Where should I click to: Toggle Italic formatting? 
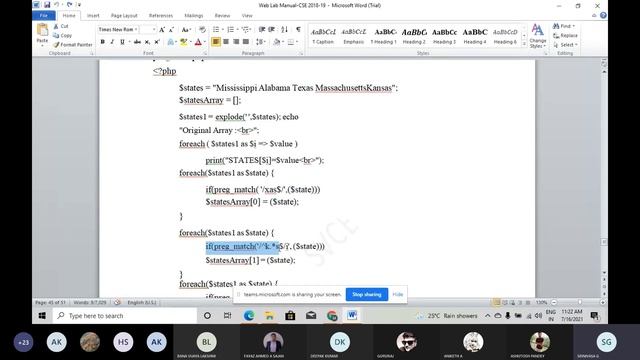point(112,42)
